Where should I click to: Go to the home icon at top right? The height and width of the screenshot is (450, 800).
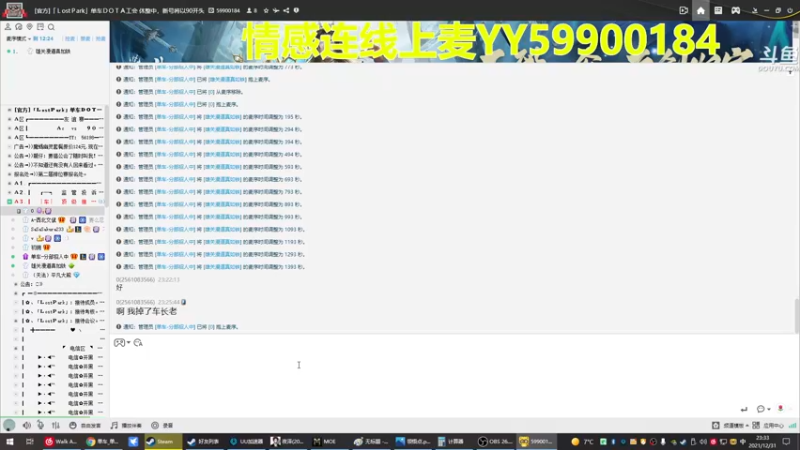point(701,10)
